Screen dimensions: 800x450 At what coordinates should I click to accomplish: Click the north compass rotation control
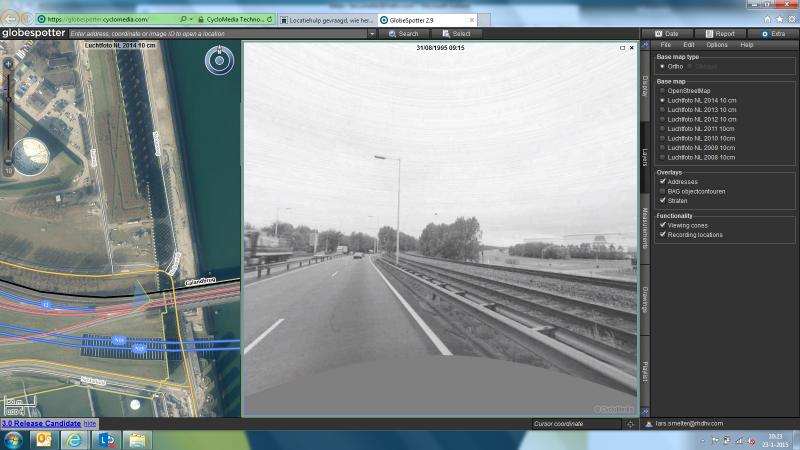pyautogui.click(x=219, y=60)
